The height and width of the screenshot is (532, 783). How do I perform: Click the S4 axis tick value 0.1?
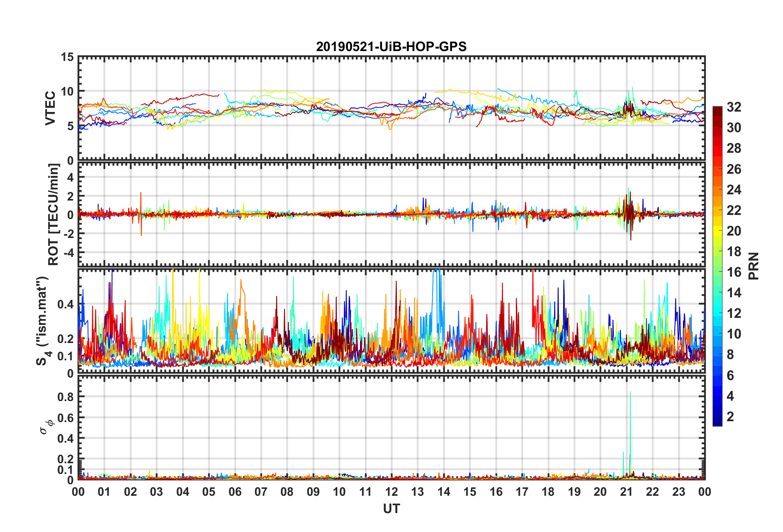click(x=66, y=356)
